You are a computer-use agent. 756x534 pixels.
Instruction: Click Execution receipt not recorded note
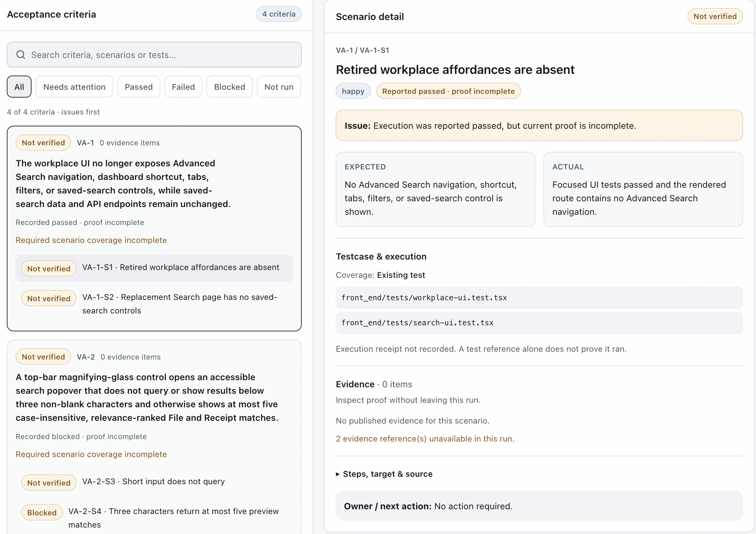(481, 349)
